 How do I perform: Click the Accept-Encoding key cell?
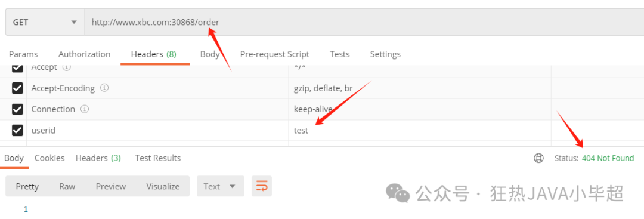click(x=157, y=88)
